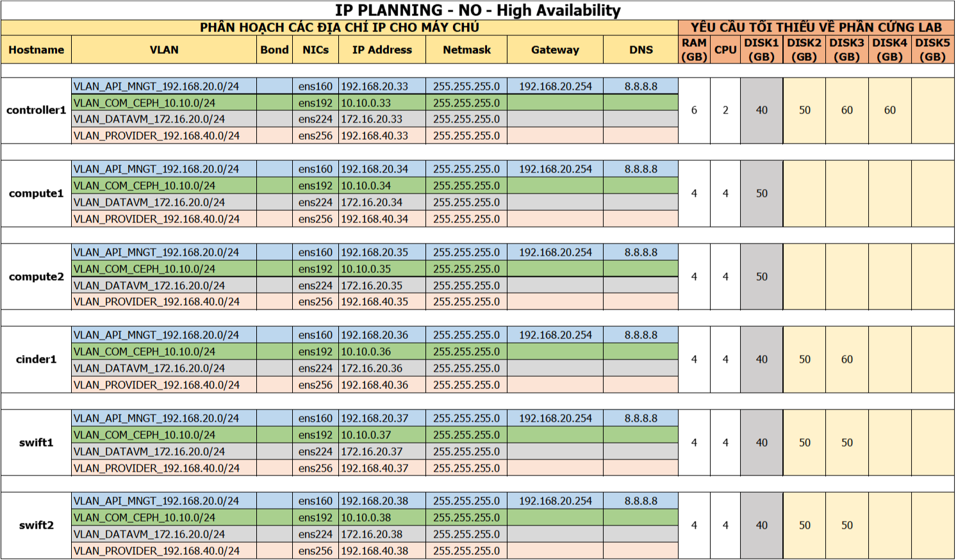Select IP address 10.10.0.37
Screen dimensions: 956x560
[383, 435]
